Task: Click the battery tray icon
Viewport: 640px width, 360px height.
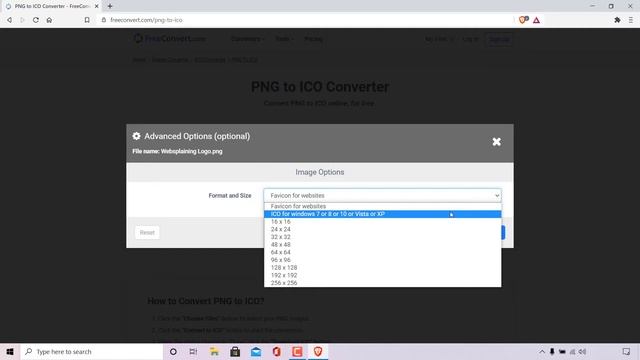Action: [x=562, y=351]
